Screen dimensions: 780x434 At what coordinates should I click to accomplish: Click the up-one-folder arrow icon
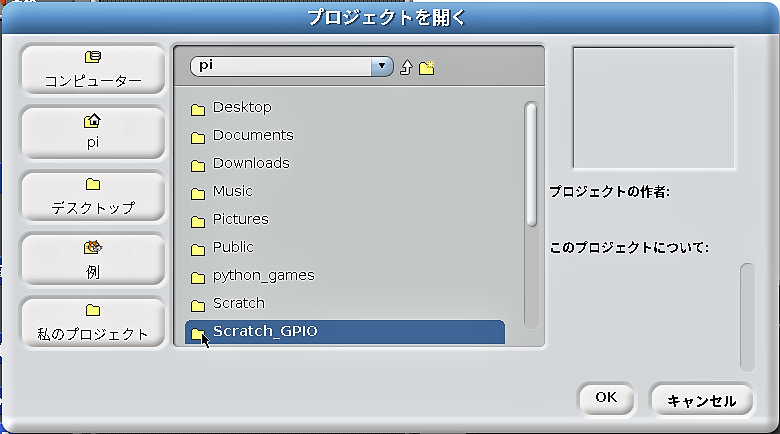pyautogui.click(x=406, y=67)
